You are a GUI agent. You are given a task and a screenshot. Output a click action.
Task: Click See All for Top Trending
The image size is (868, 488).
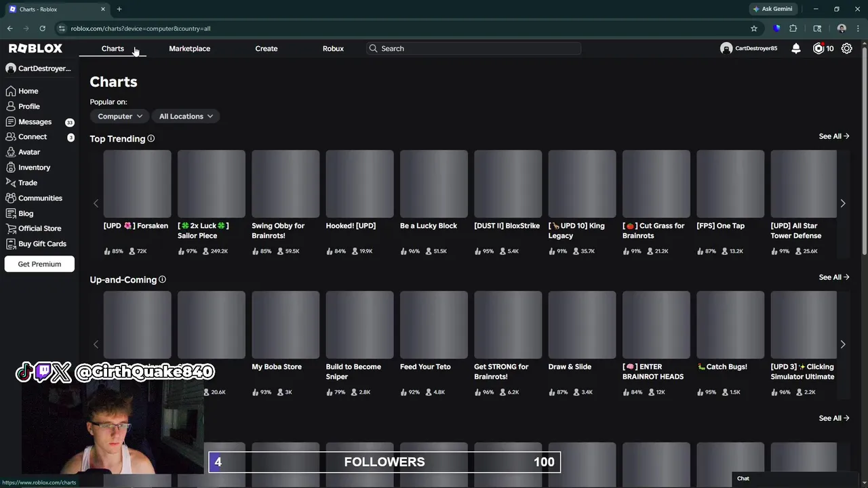[833, 136]
